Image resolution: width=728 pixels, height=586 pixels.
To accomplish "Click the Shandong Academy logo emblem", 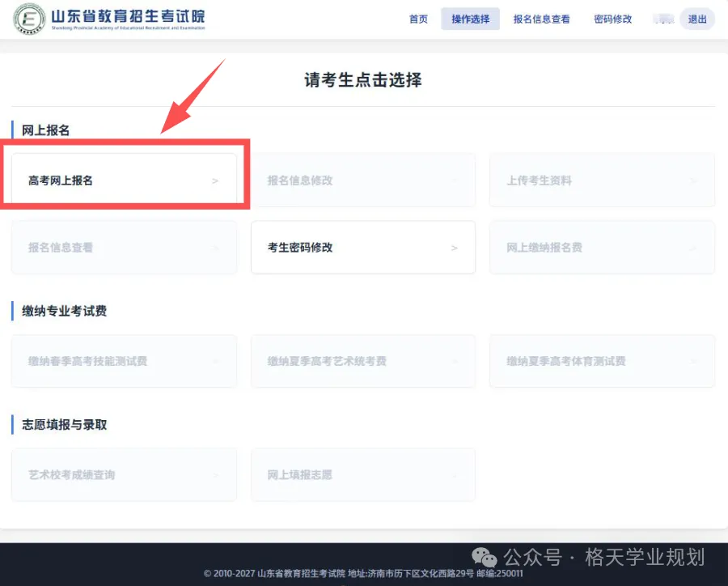I will click(x=29, y=19).
